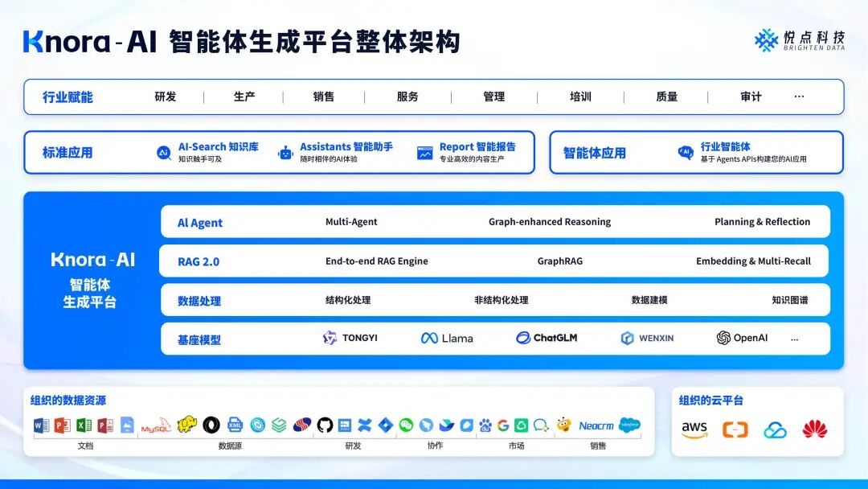Click the Report 智能报告 title
The height and width of the screenshot is (489, 868).
[x=477, y=146]
